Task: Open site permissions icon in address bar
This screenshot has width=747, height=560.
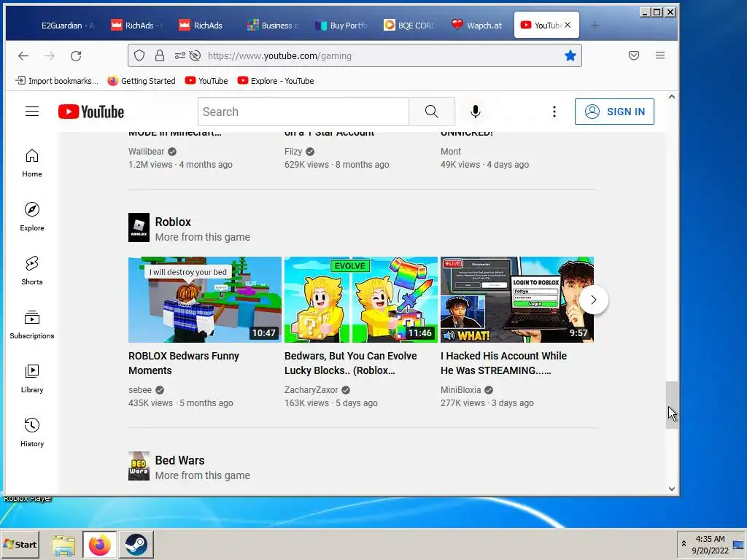Action: click(179, 55)
